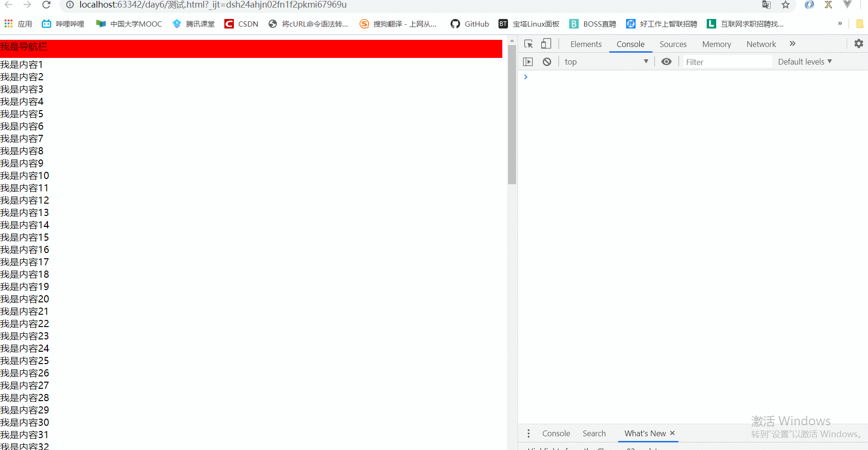
Task: Open the BOSS直聘 bookmark
Action: (593, 24)
